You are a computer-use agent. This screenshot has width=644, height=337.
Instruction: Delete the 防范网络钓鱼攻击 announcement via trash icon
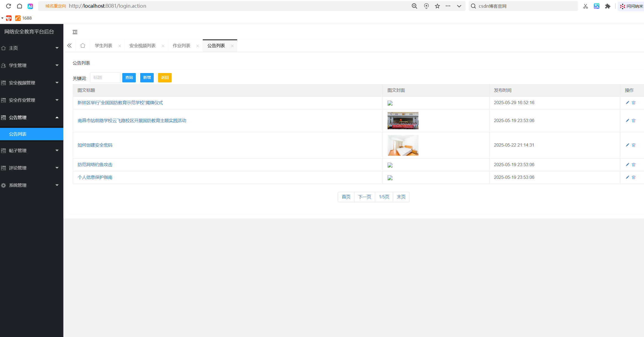point(634,165)
